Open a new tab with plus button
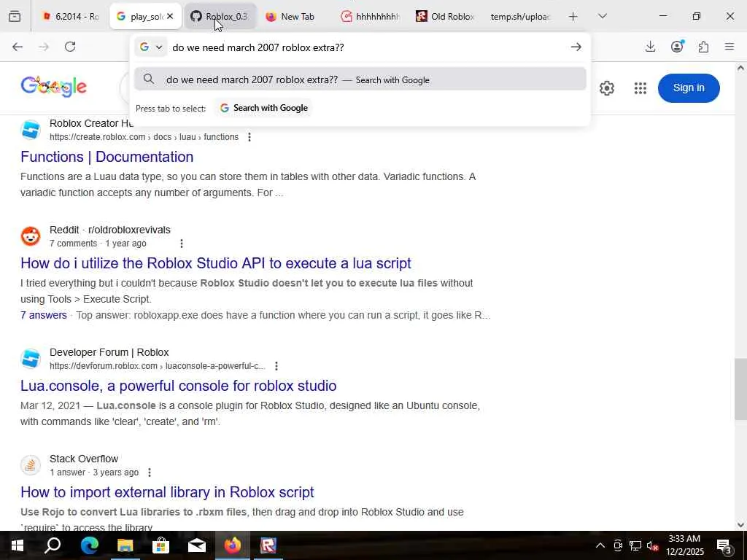This screenshot has height=560, width=747. click(573, 17)
